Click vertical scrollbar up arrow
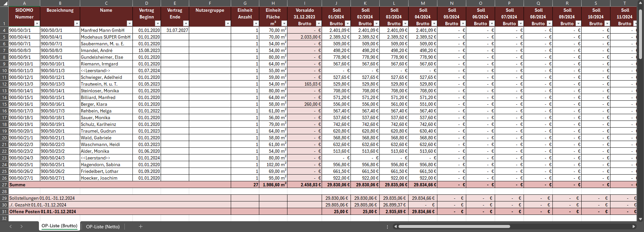 [640, 3]
